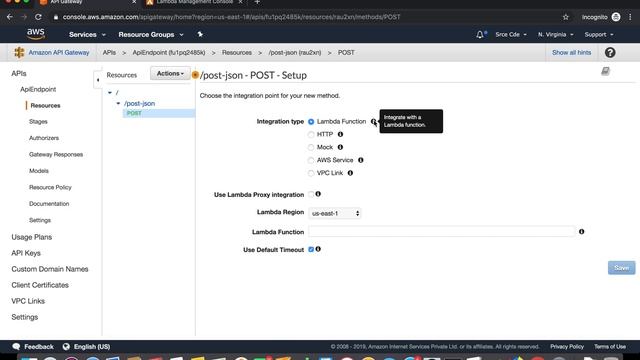Open Documentation in the sidebar
Screen dimensions: 640x360
point(49,204)
